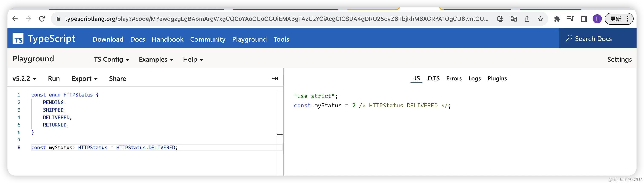Click SHIPPED enum member on line 3
644x183 pixels.
click(53, 110)
